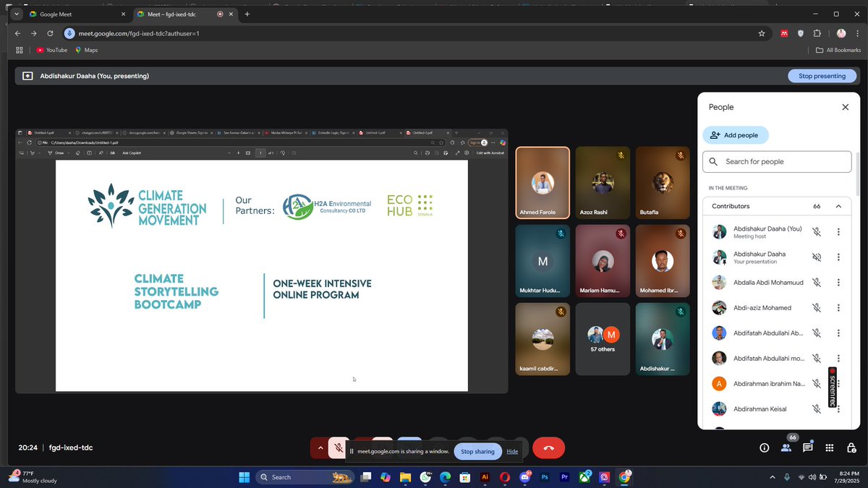Open the Meet activities grid icon
This screenshot has width=868, height=488.
point(830,448)
